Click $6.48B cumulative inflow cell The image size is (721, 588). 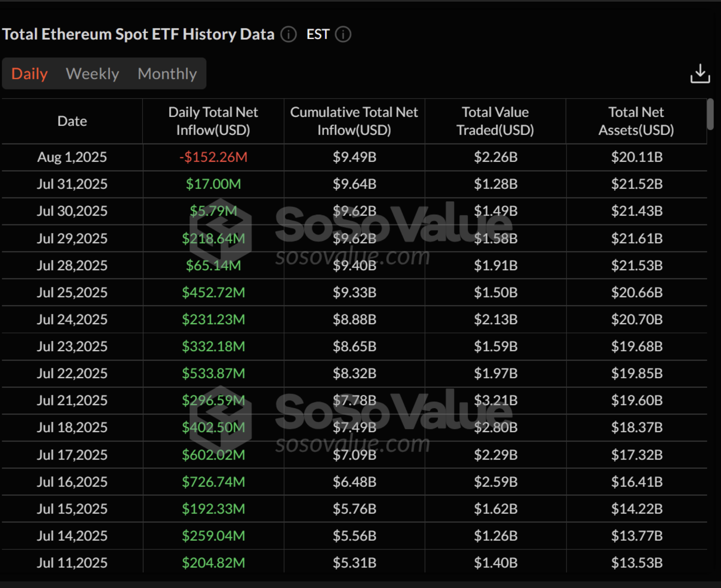coord(354,482)
